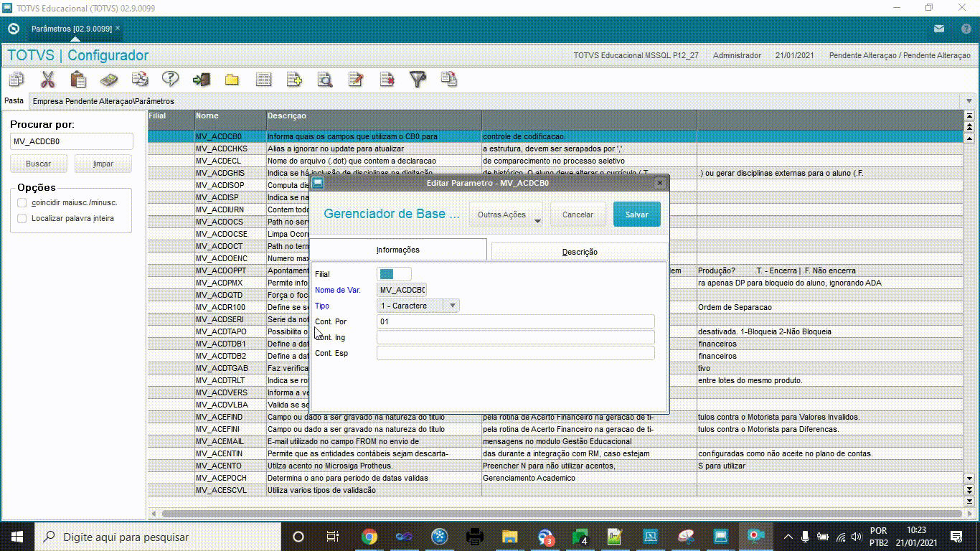Click the exit door icon
The height and width of the screenshot is (551, 980).
point(202,79)
